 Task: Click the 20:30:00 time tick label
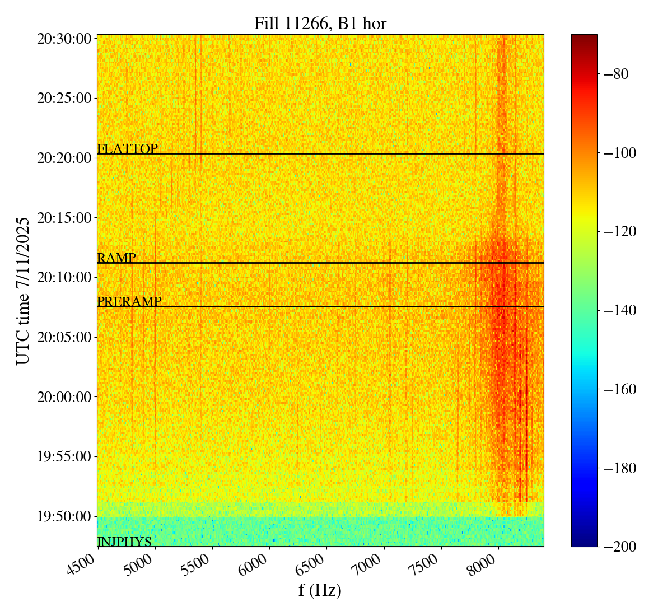point(64,39)
